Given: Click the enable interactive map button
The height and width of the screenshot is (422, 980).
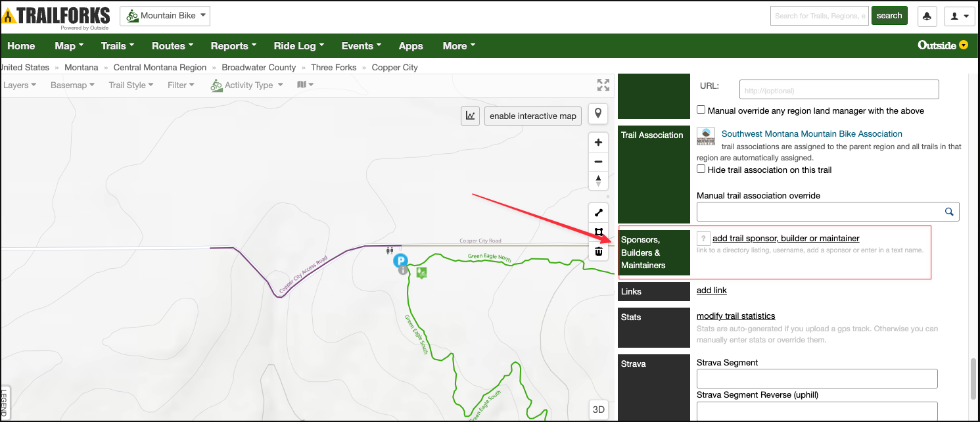Looking at the screenshot, I should pos(532,116).
